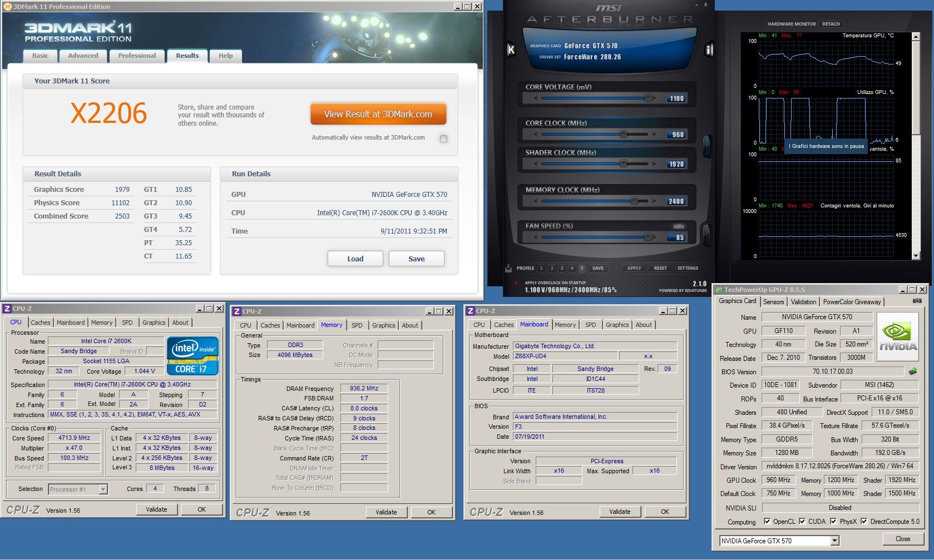Screen dimensions: 934x560
Task: Toggle OpenCL checkbox in GPU-Z
Action: point(767,522)
